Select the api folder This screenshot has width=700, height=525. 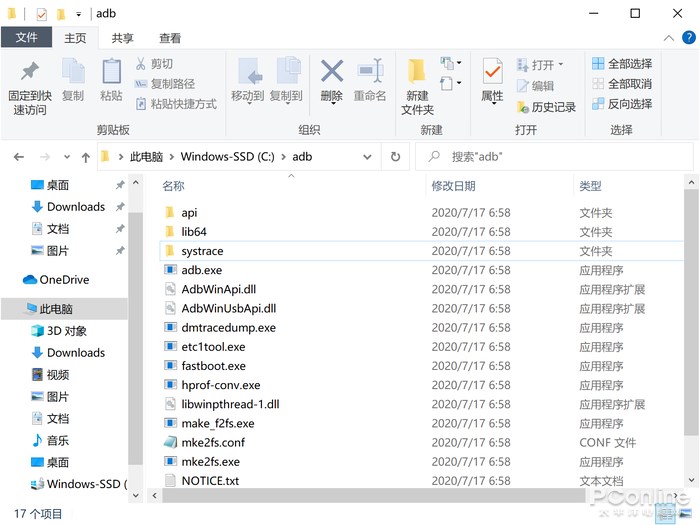coord(421,212)
